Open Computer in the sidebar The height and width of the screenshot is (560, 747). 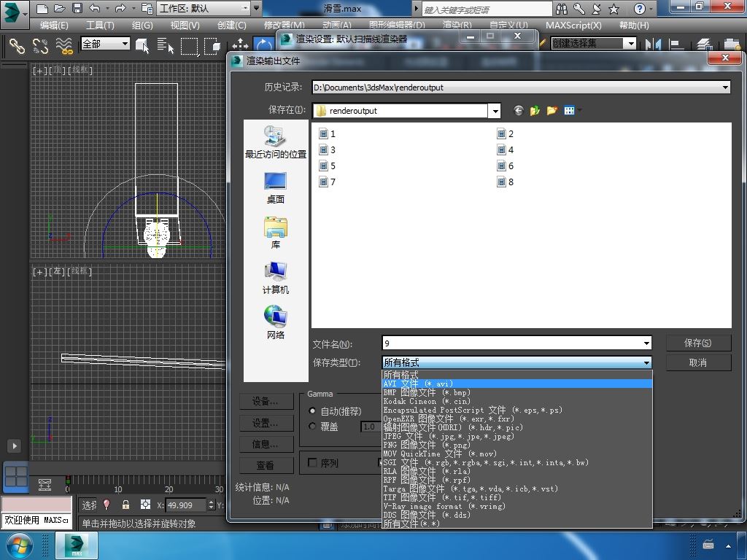pos(275,278)
